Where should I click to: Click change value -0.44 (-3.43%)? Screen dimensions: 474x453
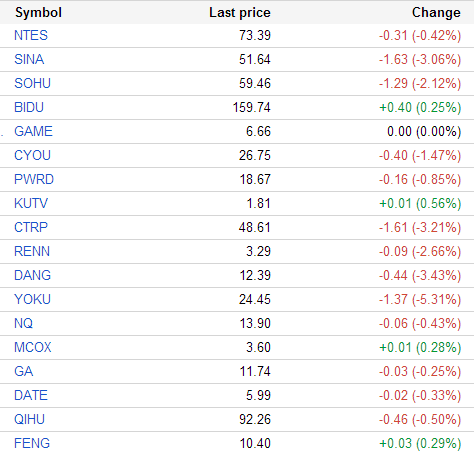[x=420, y=275]
